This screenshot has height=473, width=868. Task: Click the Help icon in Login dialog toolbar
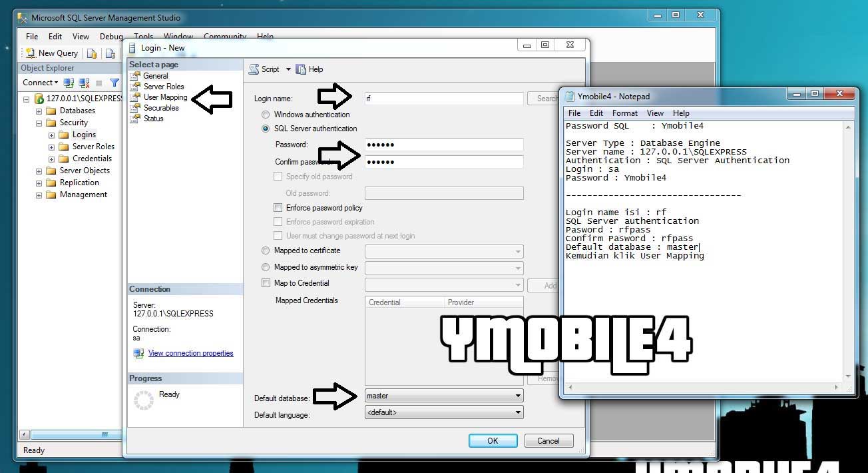(301, 69)
